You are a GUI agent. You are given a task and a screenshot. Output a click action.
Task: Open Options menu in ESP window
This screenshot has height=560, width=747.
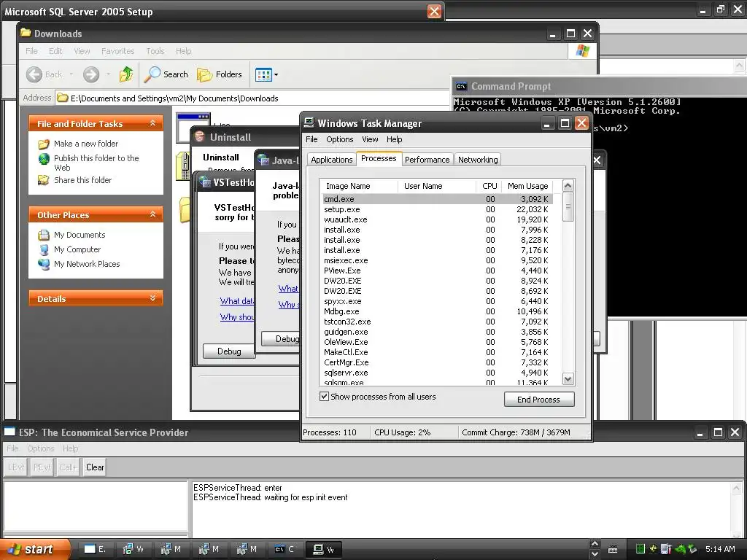coord(41,448)
